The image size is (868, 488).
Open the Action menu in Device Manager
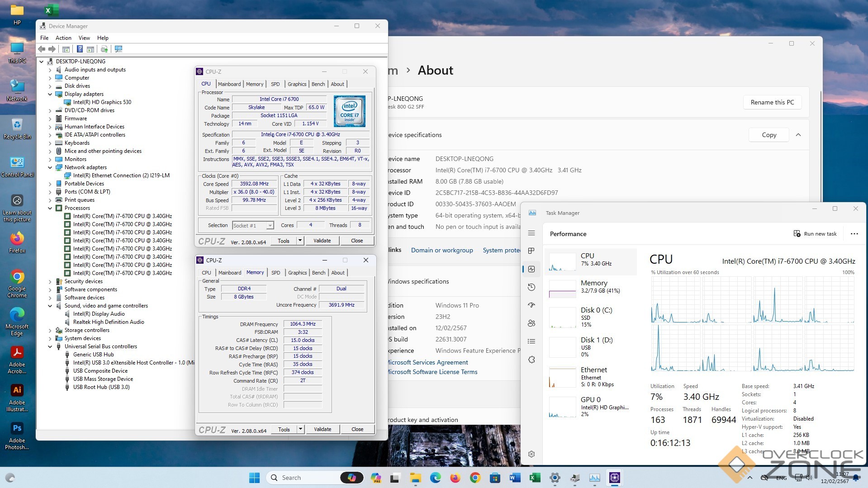63,38
